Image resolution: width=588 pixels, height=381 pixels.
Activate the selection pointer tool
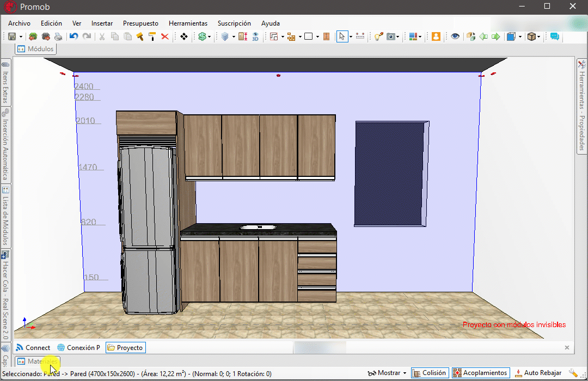[342, 36]
